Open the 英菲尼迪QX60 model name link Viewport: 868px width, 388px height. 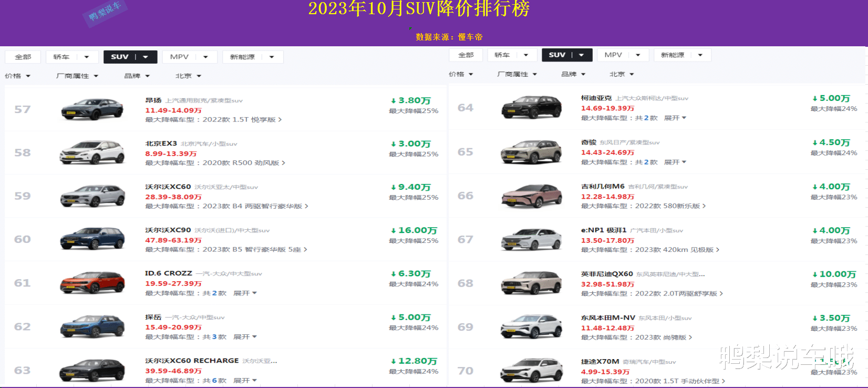coord(607,274)
